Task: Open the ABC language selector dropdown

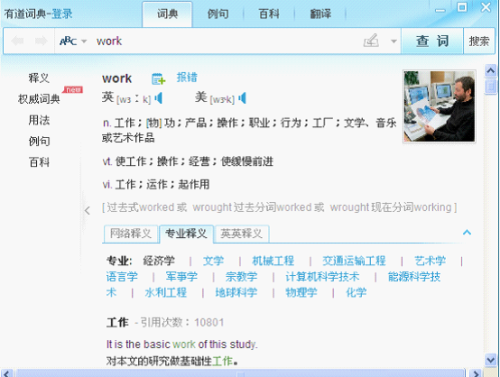Action: coord(73,41)
